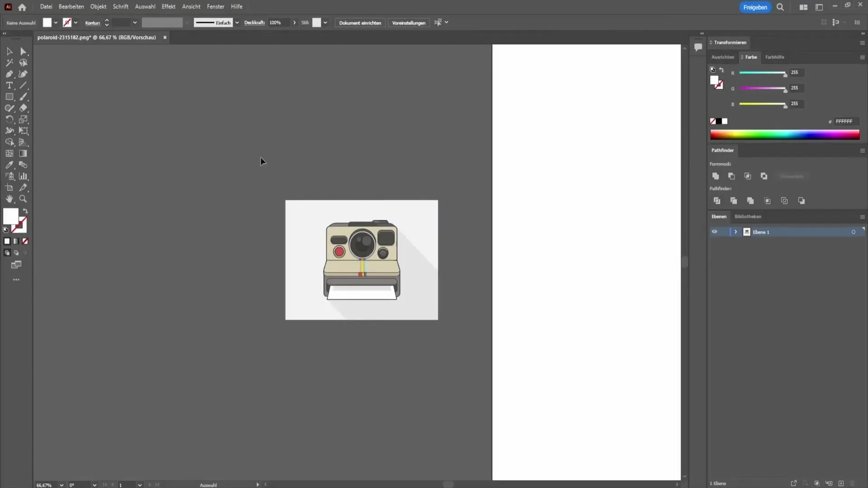868x488 pixels.
Task: Expand Ebene 1 layer contents
Action: [x=736, y=232]
